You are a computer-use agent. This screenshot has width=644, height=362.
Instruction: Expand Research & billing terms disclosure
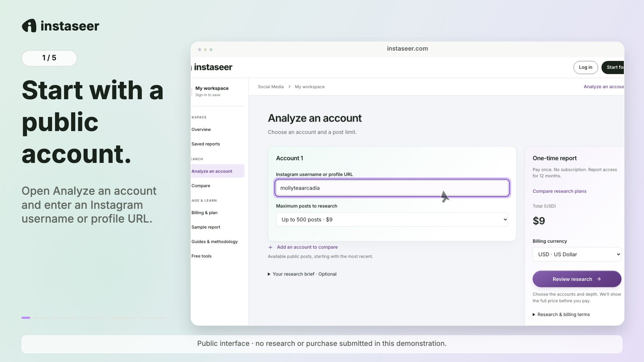tap(561, 314)
